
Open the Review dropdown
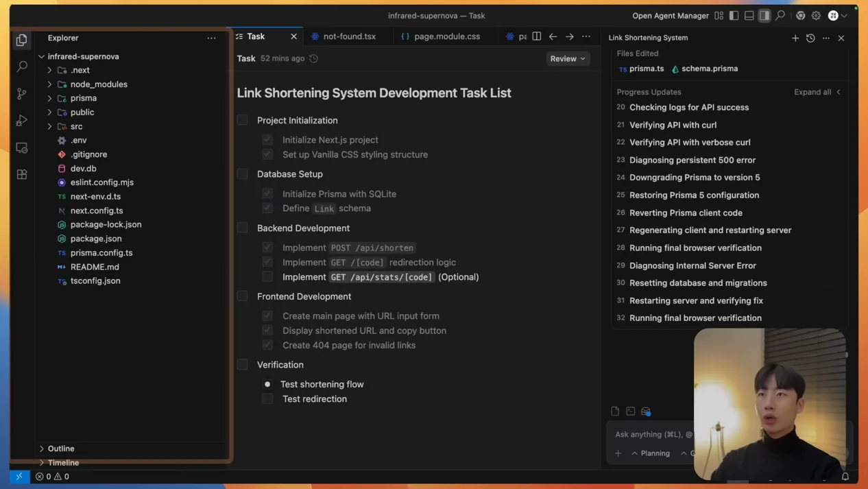point(568,58)
